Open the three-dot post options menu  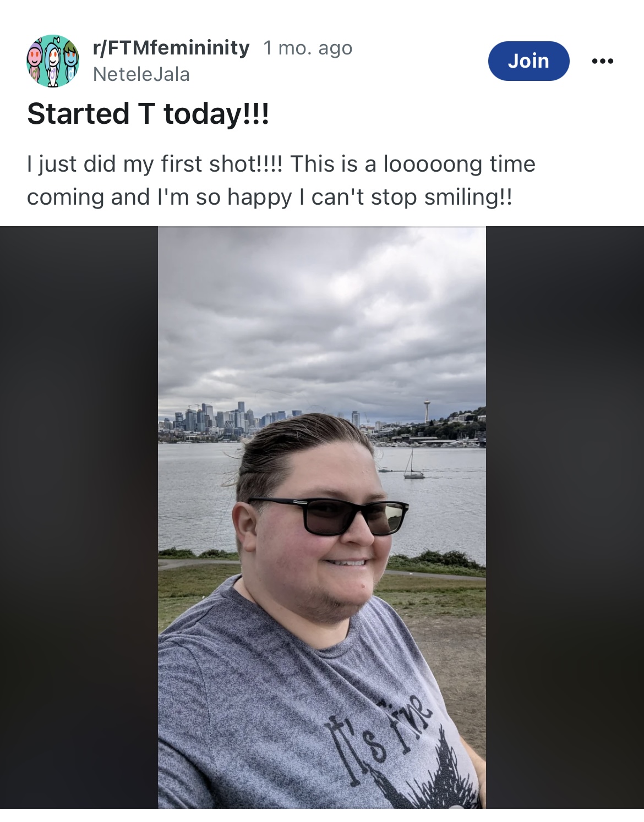(x=603, y=61)
